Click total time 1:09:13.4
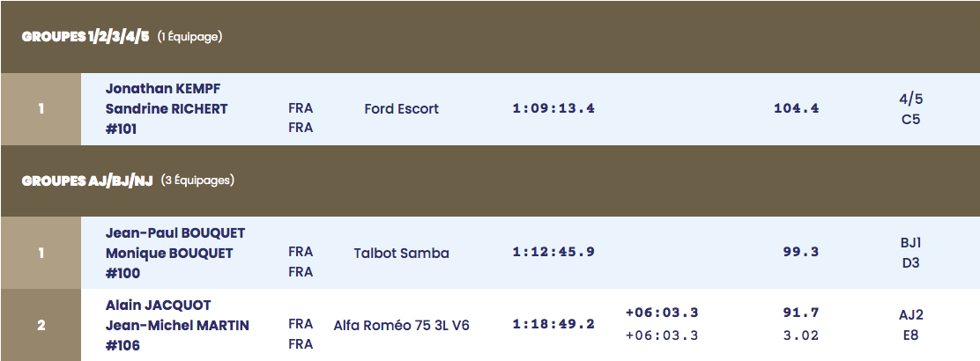980x361 pixels. pyautogui.click(x=553, y=108)
